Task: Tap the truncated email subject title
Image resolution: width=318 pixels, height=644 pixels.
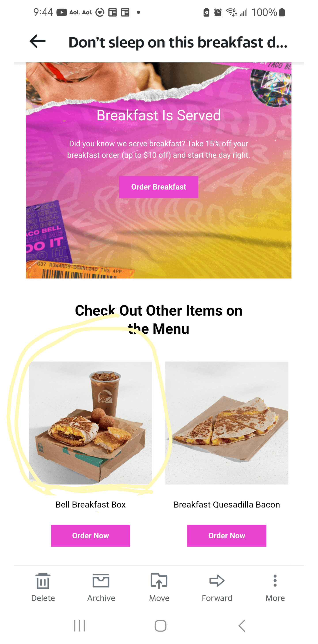Action: pyautogui.click(x=178, y=42)
